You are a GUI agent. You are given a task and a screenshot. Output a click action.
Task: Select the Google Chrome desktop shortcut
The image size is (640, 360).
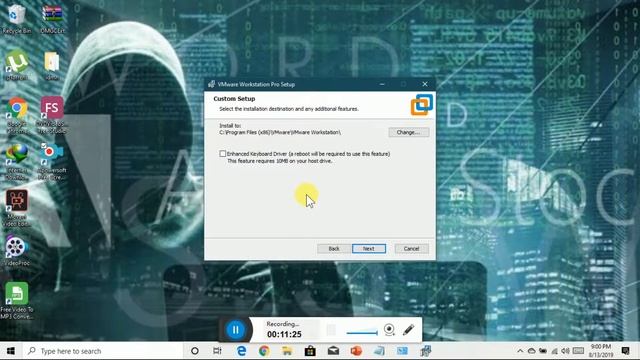17,115
